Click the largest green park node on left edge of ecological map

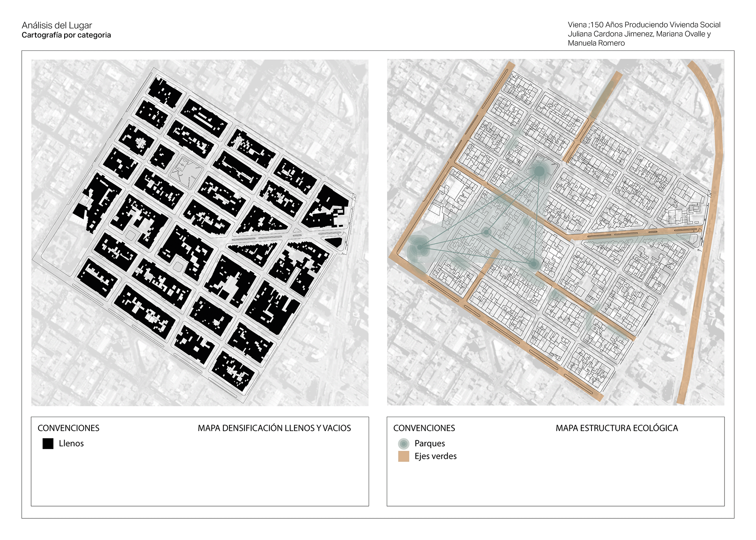[419, 247]
